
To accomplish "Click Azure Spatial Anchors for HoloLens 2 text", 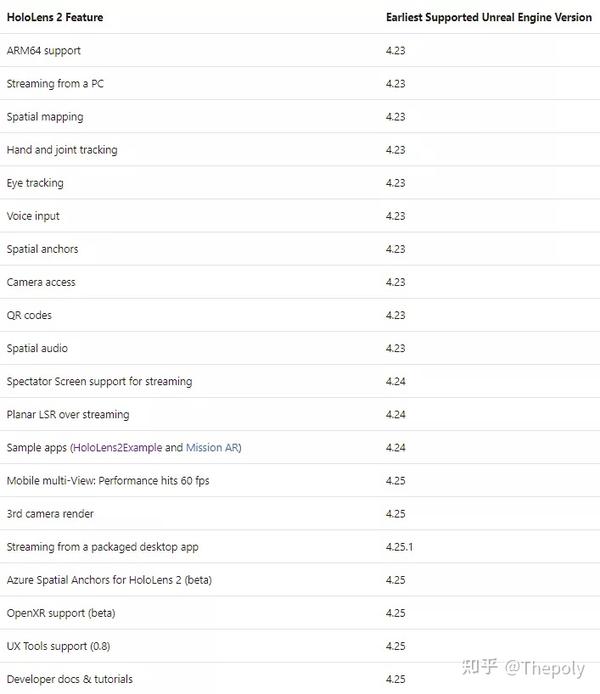I will coord(109,580).
